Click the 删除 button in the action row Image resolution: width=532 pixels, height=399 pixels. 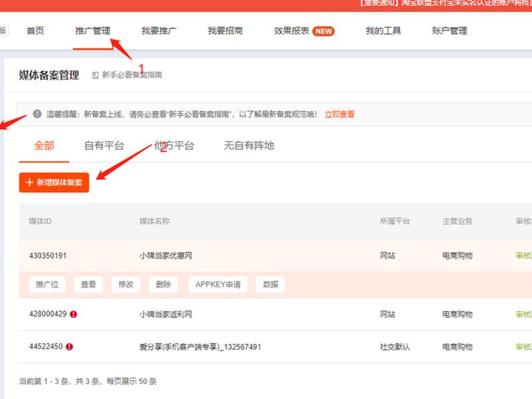tap(163, 285)
